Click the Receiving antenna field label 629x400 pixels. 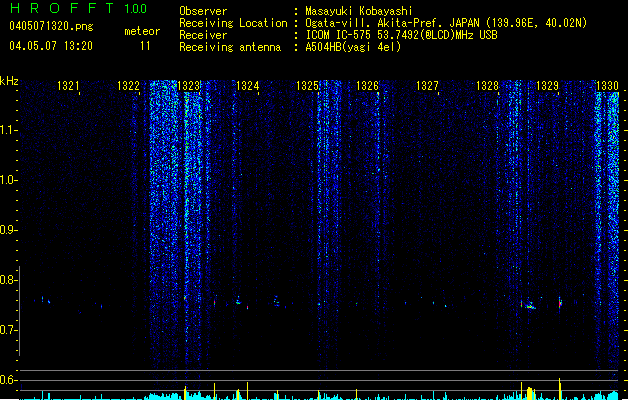[230, 47]
